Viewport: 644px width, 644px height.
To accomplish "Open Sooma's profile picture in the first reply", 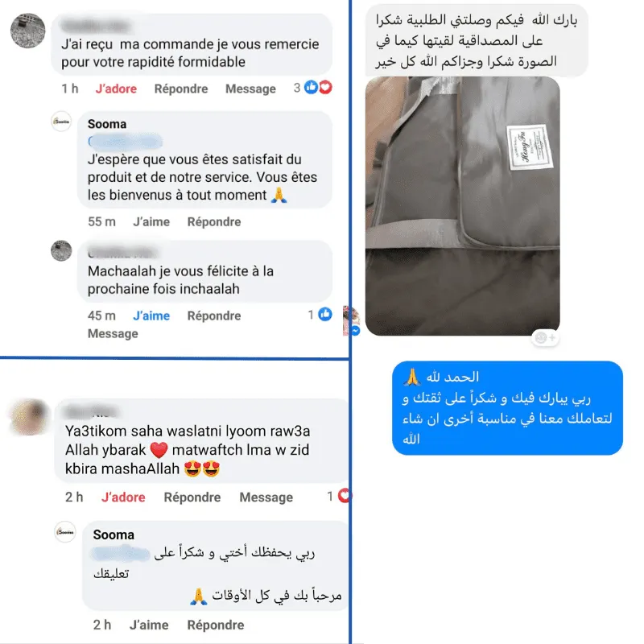I will [61, 122].
